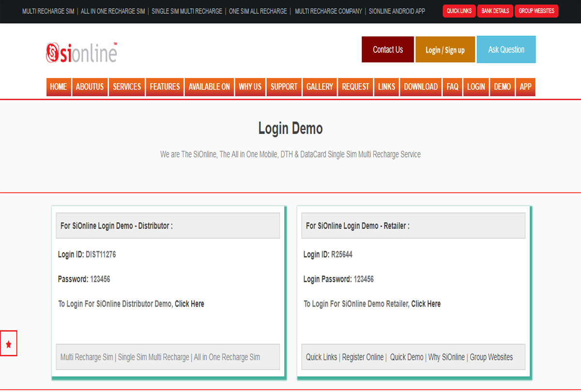Visit the SIONLINE ANDROID APP link
581x392 pixels.
[x=397, y=11]
